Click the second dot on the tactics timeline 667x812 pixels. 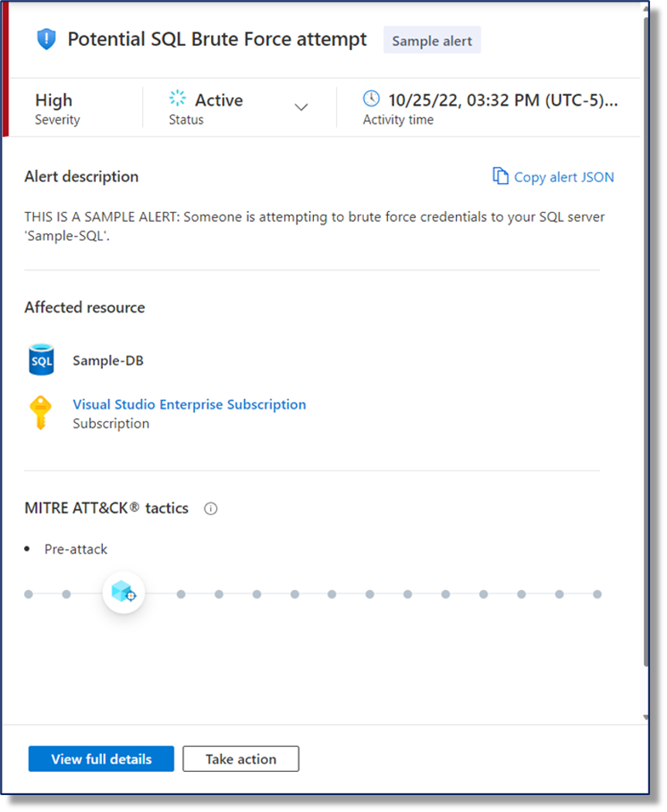(66, 594)
